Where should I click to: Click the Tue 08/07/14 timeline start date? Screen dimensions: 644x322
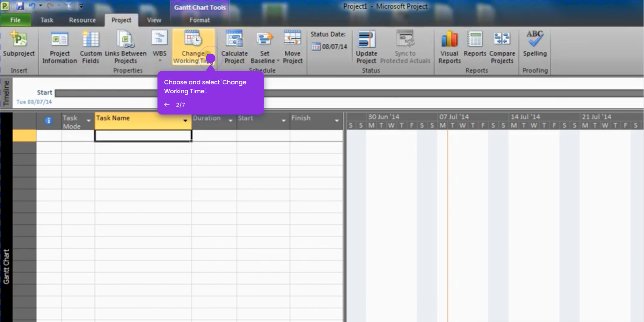(34, 102)
